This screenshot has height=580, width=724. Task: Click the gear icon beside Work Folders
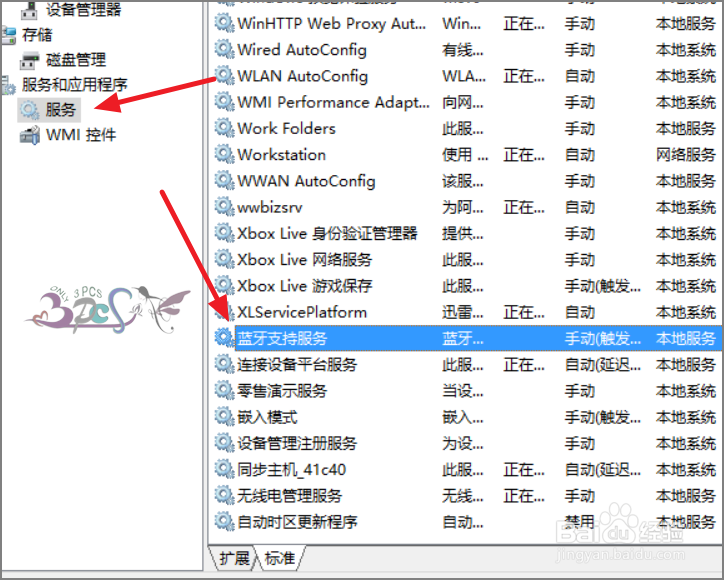coord(224,128)
